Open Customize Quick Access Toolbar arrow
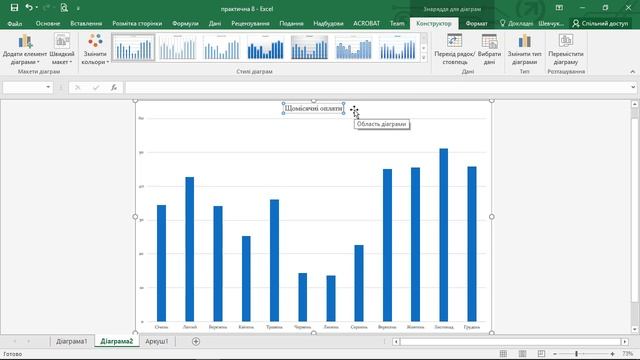 click(78, 8)
